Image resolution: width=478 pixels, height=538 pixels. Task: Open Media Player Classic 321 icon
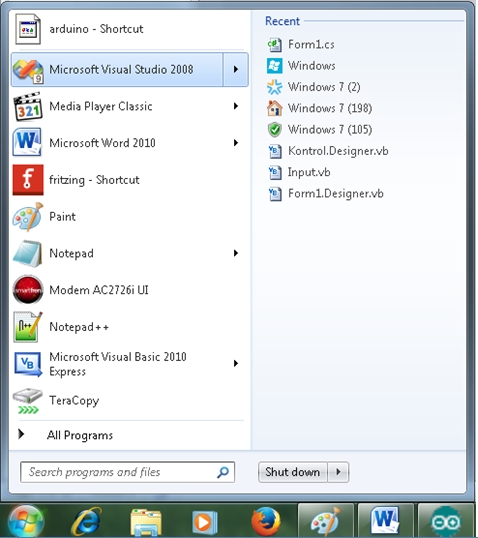pyautogui.click(x=28, y=106)
